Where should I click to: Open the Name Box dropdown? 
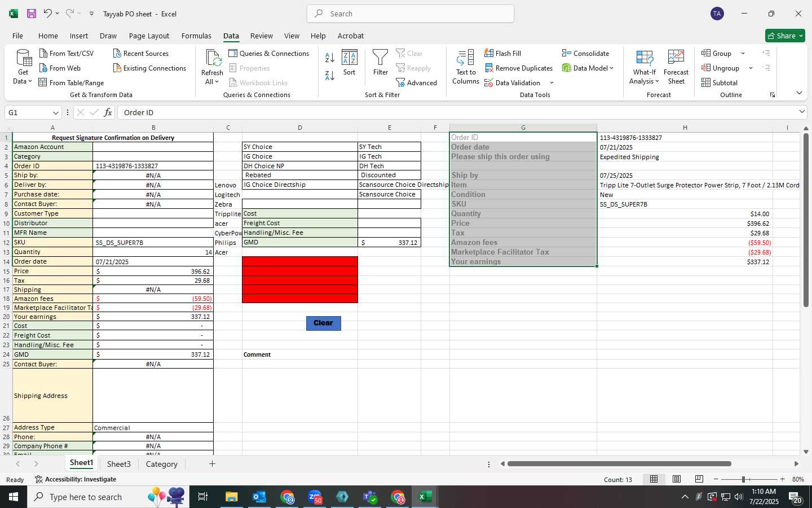55,112
